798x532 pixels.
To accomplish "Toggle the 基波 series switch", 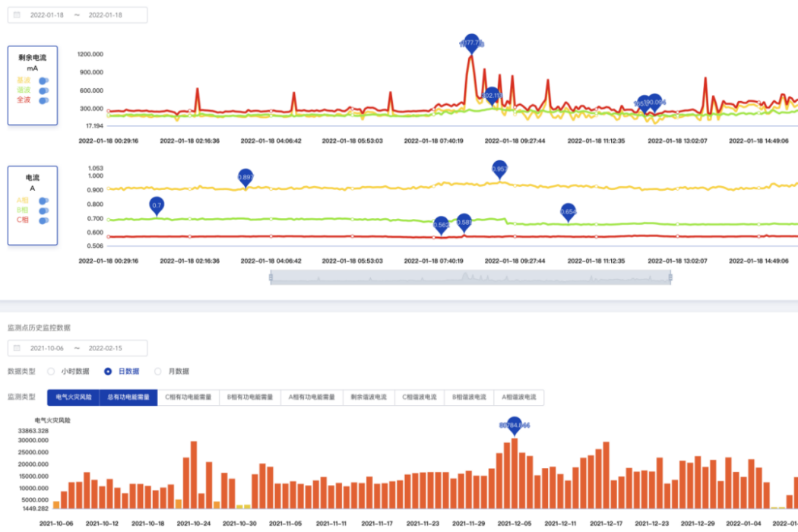I will click(44, 81).
